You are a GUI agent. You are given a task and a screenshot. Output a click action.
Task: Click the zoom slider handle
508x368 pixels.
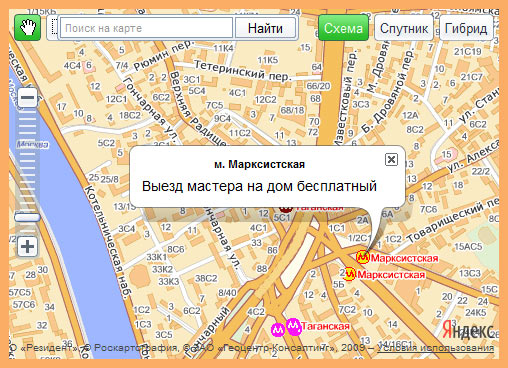27,217
